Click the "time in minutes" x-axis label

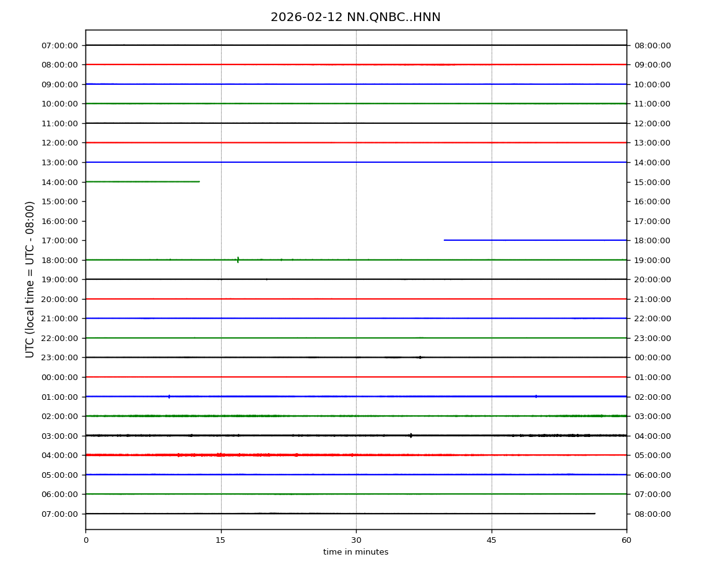(x=355, y=552)
